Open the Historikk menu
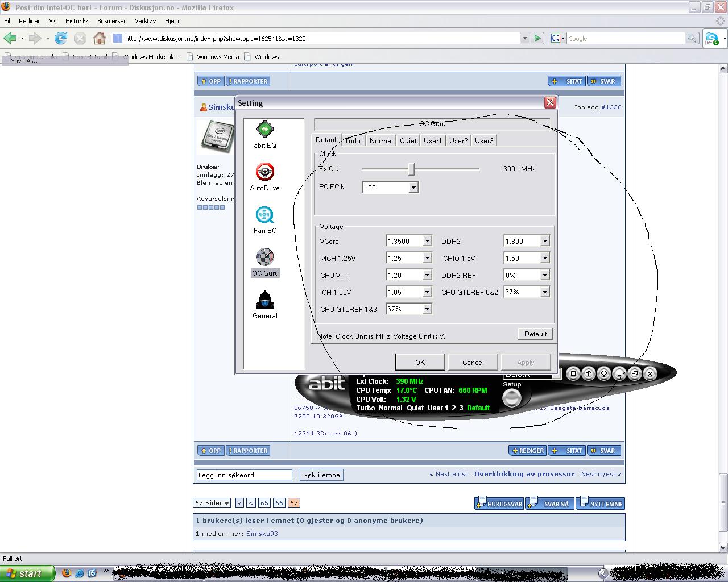728x582 pixels. point(77,21)
